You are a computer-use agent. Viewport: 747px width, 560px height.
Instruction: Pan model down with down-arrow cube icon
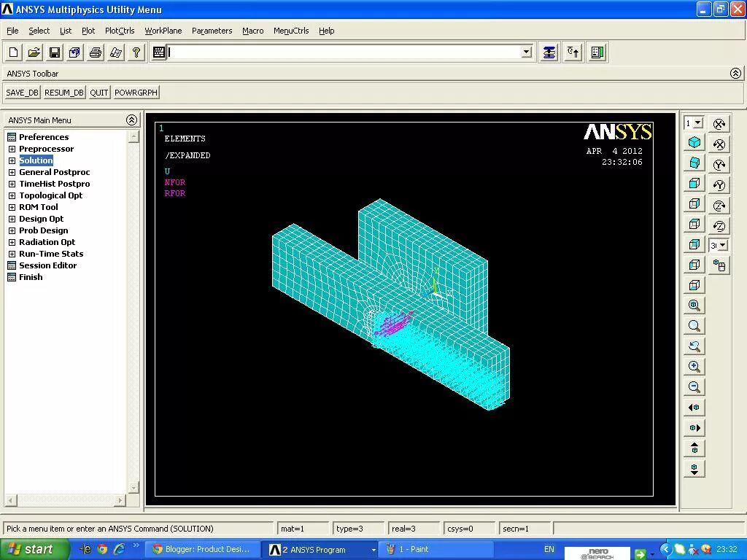(x=694, y=469)
